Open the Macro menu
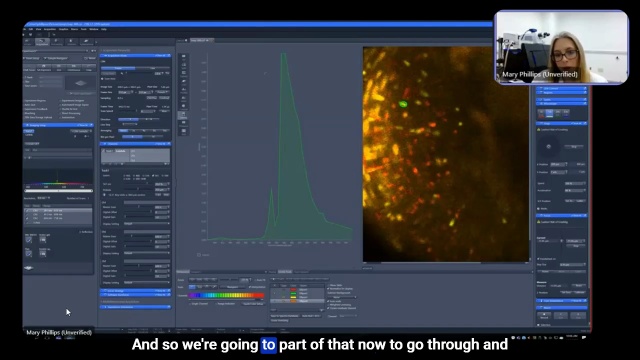The width and height of the screenshot is (640, 360). tap(74, 29)
